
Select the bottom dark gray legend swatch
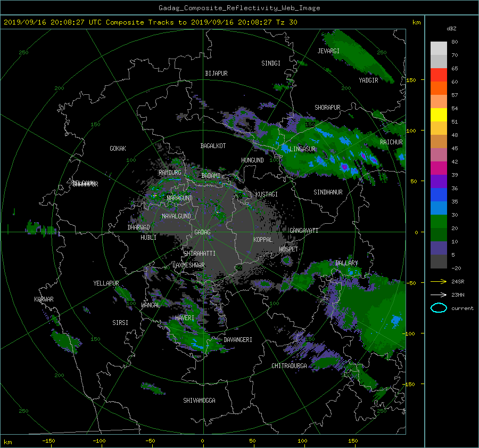tap(439, 262)
